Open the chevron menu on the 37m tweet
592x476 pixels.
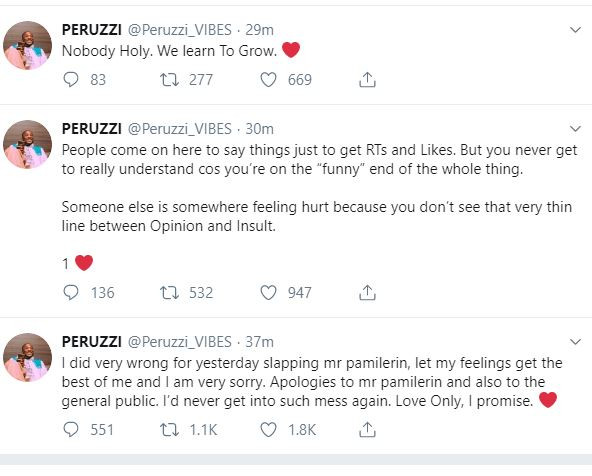pos(575,342)
